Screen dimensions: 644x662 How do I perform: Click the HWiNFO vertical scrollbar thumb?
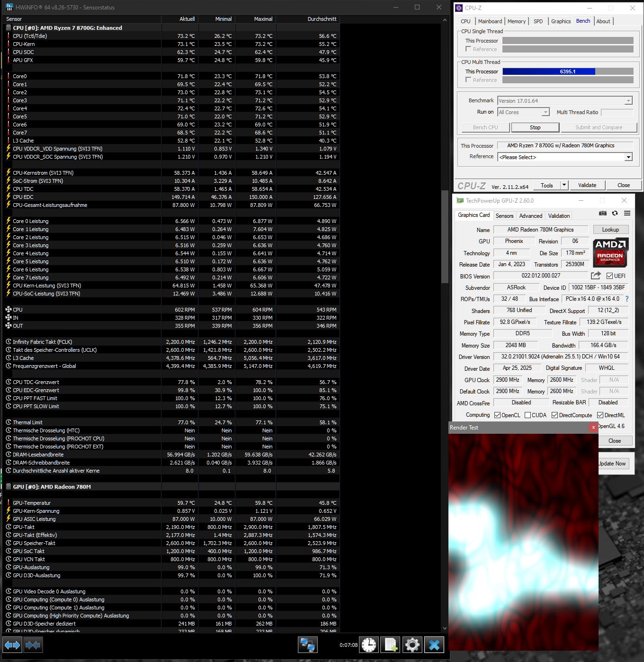445,237
